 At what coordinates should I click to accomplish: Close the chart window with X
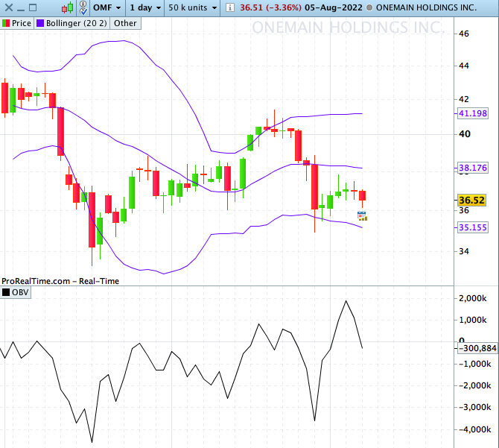(9, 7)
